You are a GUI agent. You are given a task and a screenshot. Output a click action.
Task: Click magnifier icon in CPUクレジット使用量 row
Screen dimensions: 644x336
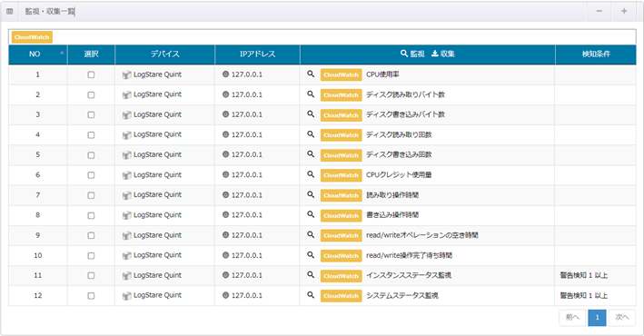pos(311,174)
